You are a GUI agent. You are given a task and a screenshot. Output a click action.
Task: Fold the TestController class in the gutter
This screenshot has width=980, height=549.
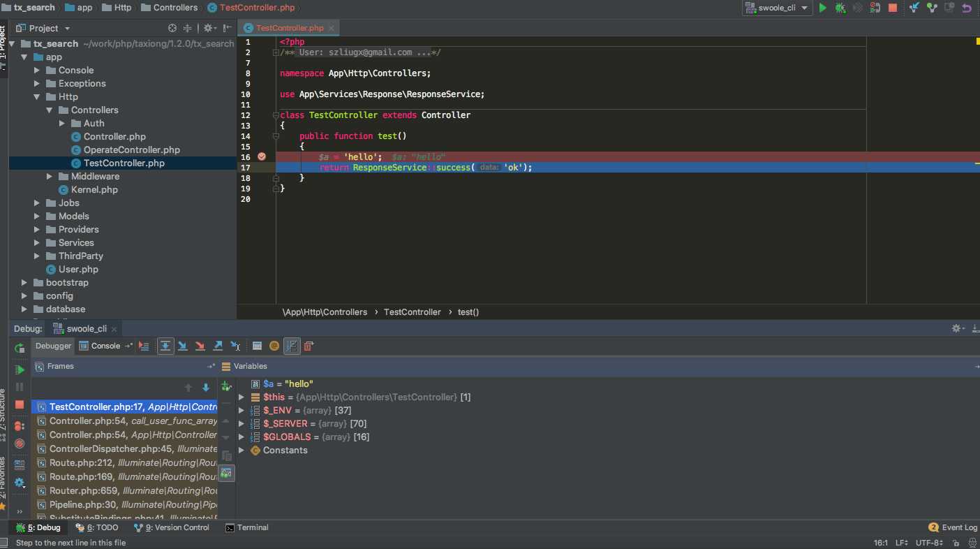[x=276, y=115]
